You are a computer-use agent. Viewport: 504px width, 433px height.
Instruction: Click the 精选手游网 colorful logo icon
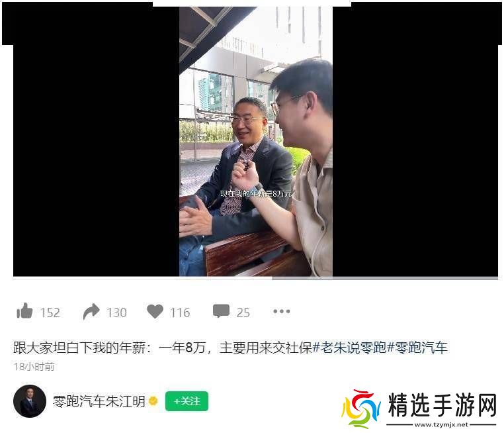[360, 409]
